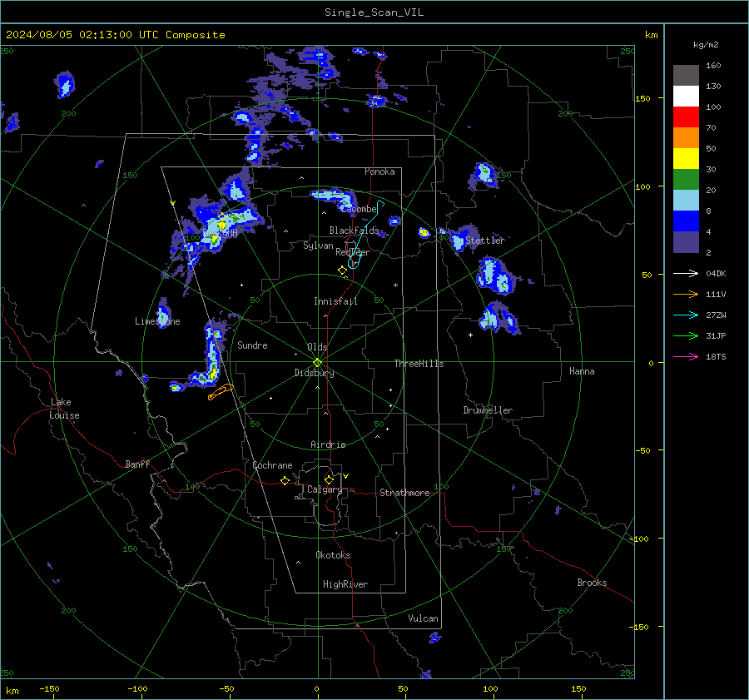Click the yellow V marker near Calgary
The image size is (749, 700).
click(x=345, y=476)
